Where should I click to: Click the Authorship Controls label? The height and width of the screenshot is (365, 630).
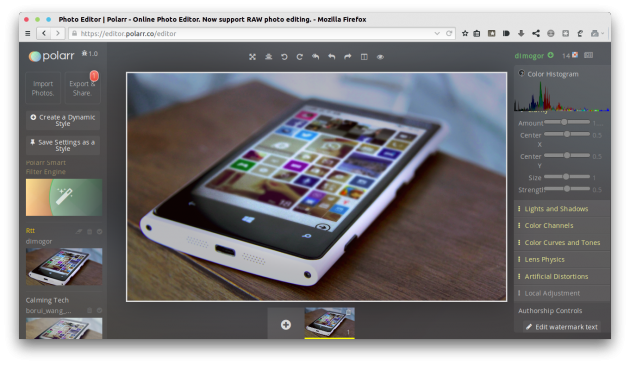(550, 310)
